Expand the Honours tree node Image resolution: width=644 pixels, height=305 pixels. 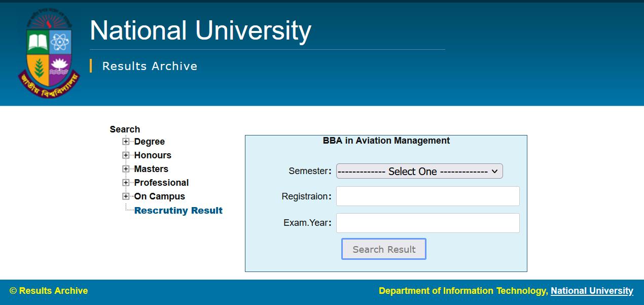point(126,155)
